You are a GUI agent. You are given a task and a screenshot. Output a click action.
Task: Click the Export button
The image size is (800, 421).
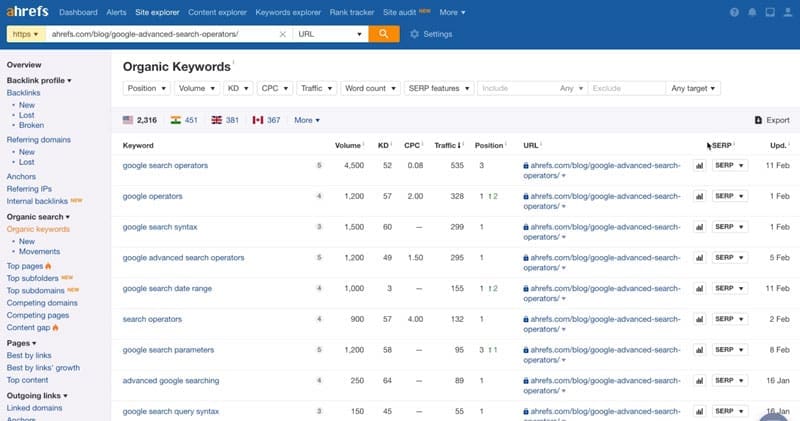771,120
